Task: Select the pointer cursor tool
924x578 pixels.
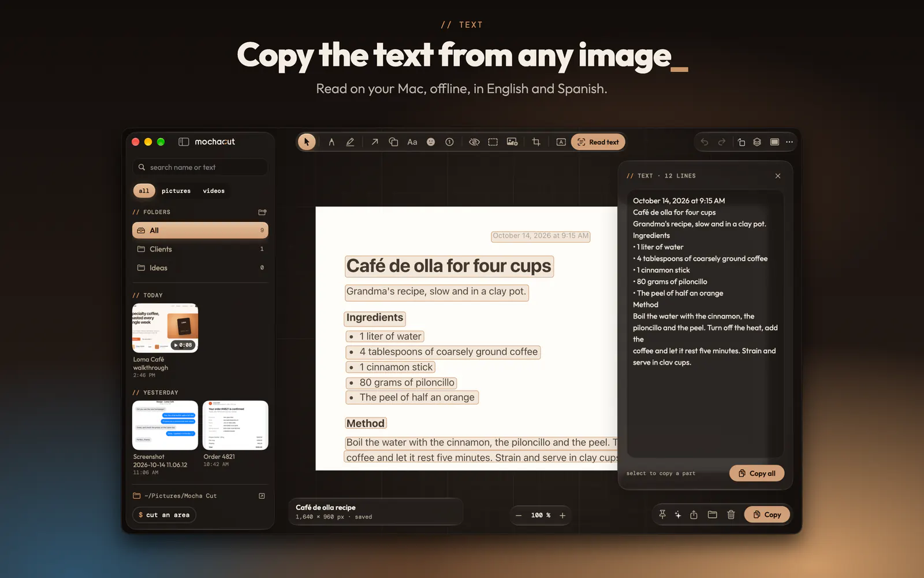Action: 307,142
